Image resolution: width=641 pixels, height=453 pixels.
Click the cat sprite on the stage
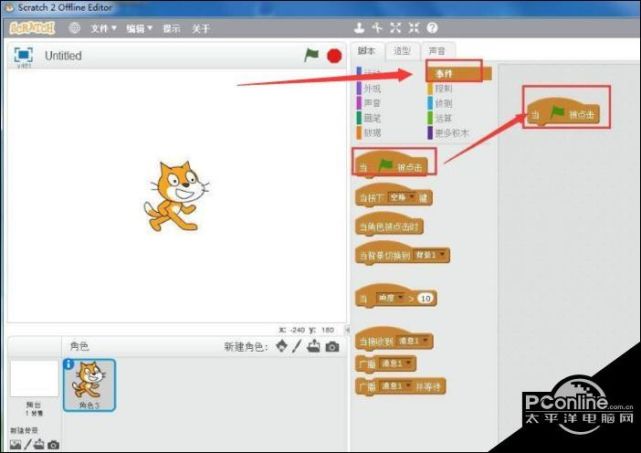pos(176,196)
